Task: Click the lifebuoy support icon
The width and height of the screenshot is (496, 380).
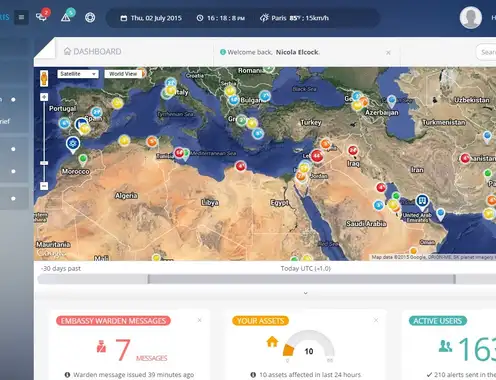Action: click(x=90, y=17)
